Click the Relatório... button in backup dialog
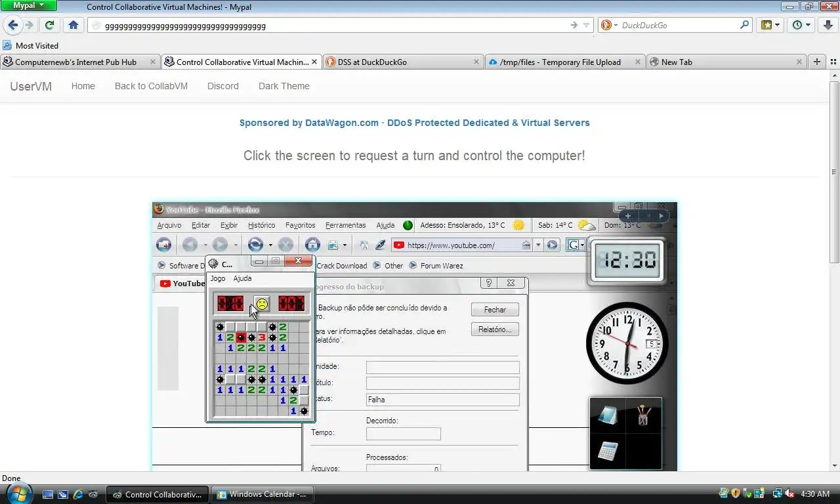 pos(495,329)
